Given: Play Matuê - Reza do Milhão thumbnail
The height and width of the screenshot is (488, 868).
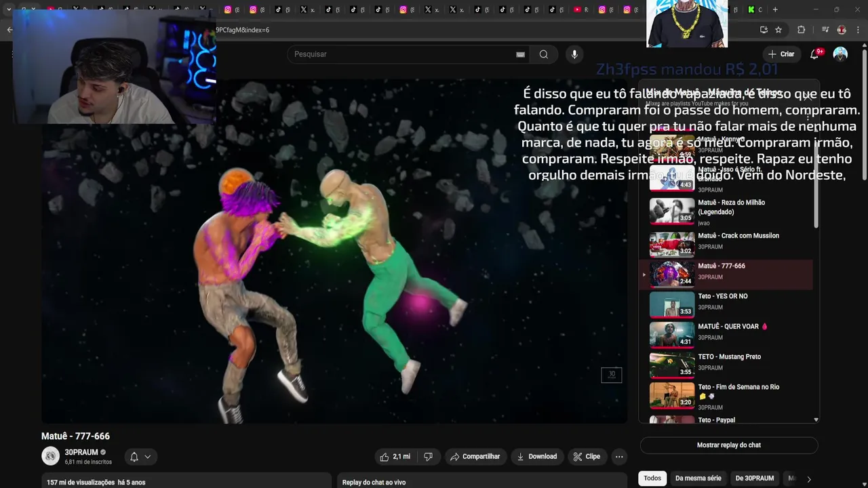Looking at the screenshot, I should tap(672, 211).
